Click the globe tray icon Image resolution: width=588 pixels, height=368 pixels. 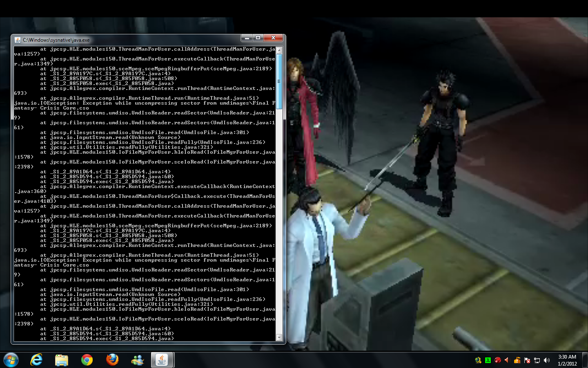click(x=478, y=360)
